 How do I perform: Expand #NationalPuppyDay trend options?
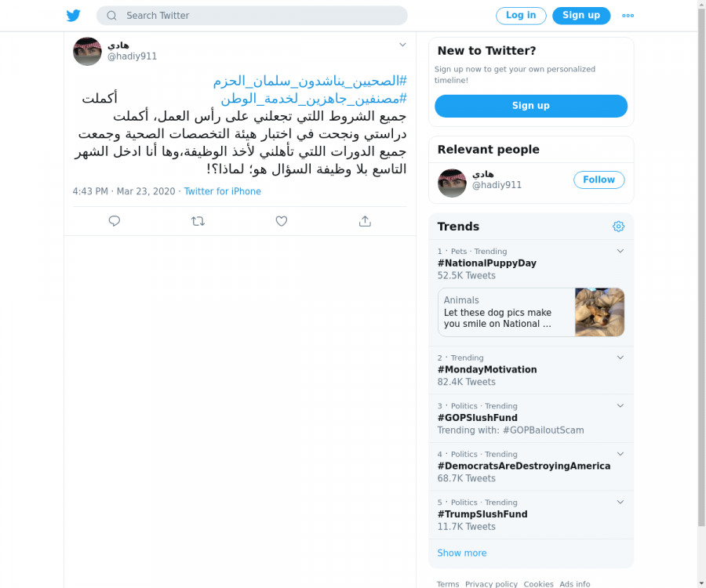pyautogui.click(x=620, y=251)
